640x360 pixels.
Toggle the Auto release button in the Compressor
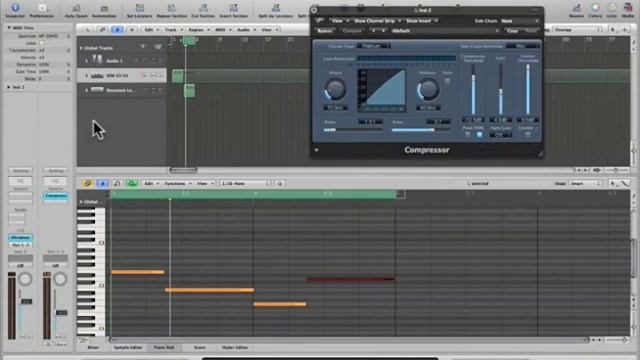[x=447, y=81]
